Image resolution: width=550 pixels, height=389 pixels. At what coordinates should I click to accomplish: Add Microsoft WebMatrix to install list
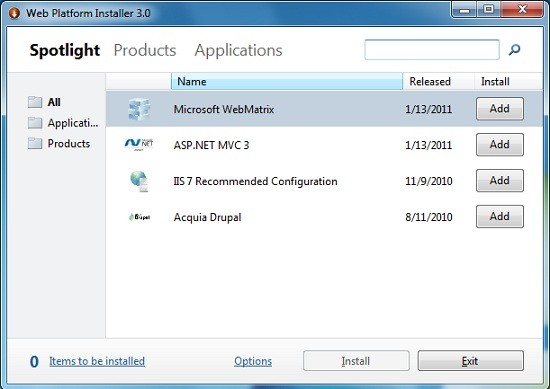click(500, 109)
